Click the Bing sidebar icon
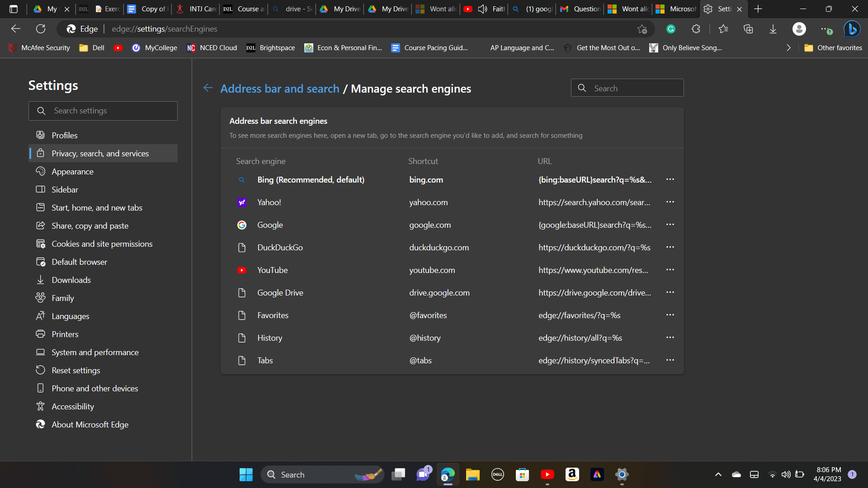Screen dimensions: 868x488 point(852,29)
